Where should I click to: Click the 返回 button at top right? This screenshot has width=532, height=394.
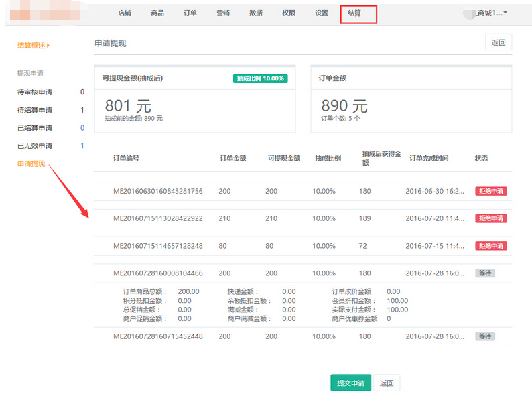click(x=498, y=43)
